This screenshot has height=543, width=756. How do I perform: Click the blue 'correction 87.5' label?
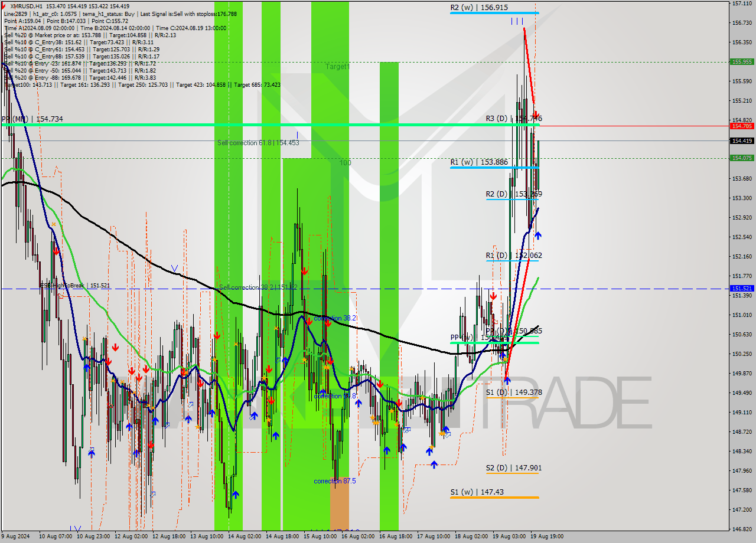(x=335, y=481)
